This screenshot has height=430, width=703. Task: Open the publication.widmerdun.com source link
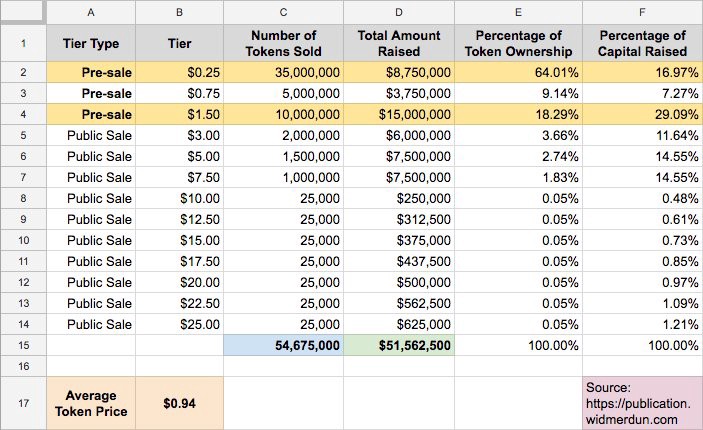pyautogui.click(x=638, y=412)
